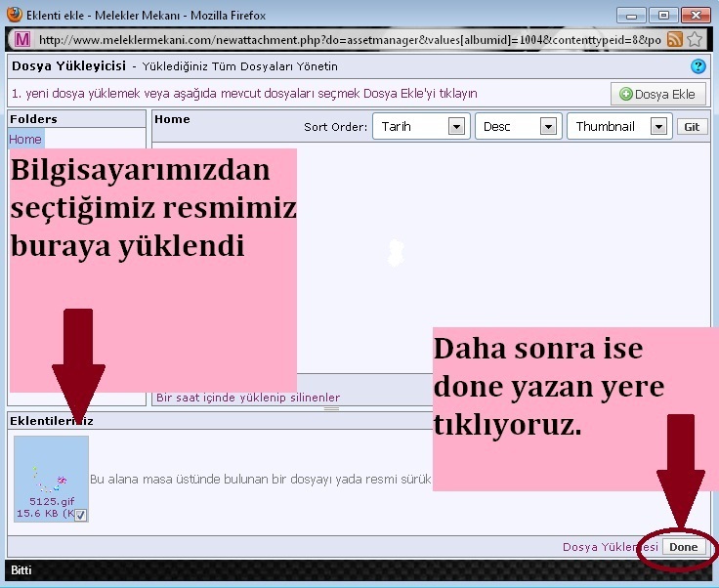This screenshot has height=588, width=719.
Task: Click the Done button
Action: point(683,547)
